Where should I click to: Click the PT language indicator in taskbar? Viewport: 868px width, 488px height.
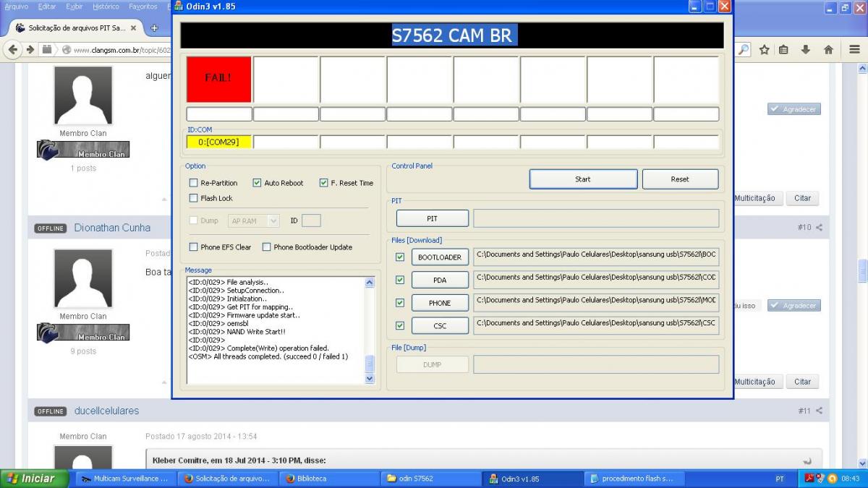780,479
